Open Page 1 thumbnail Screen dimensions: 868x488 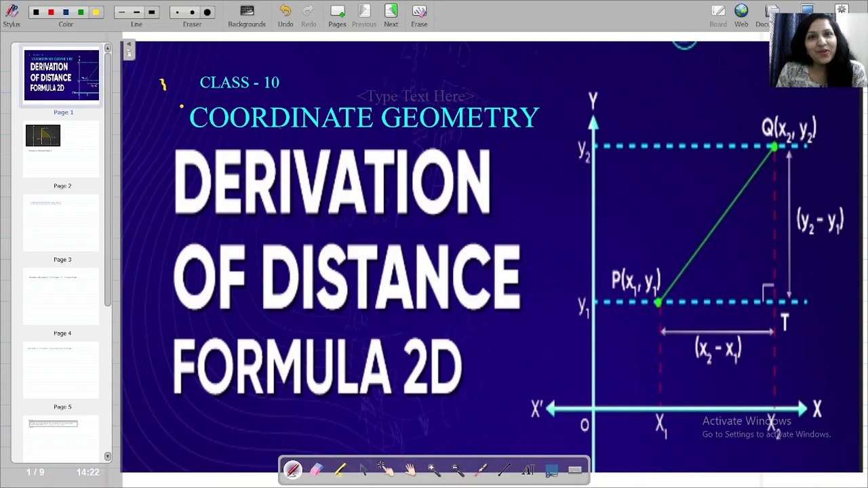tap(62, 75)
